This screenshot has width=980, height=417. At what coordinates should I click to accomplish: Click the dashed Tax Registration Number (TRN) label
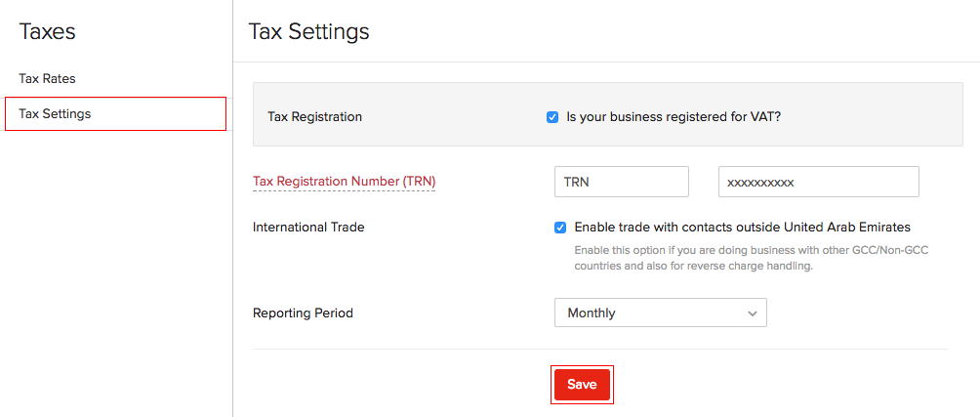(344, 181)
